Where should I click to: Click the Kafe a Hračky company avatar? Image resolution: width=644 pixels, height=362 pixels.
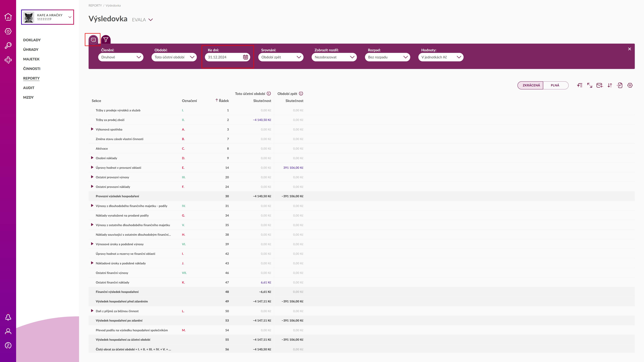[29, 17]
